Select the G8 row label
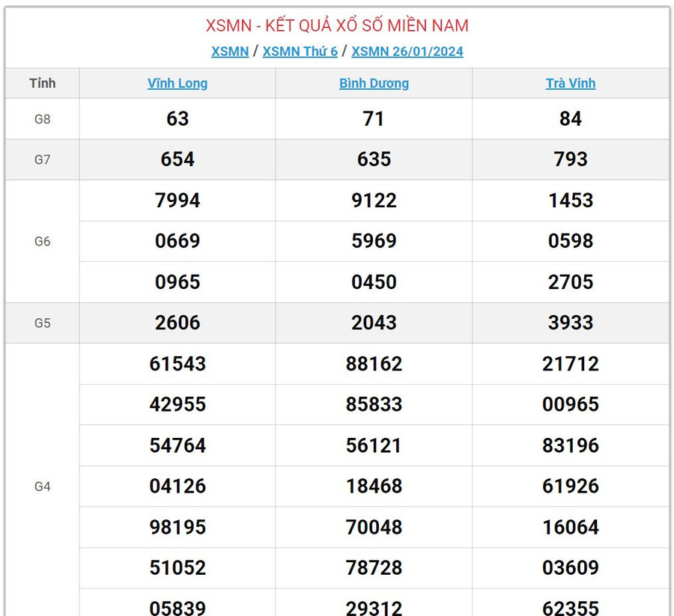Viewport: 674px width, 616px height. 43,118
